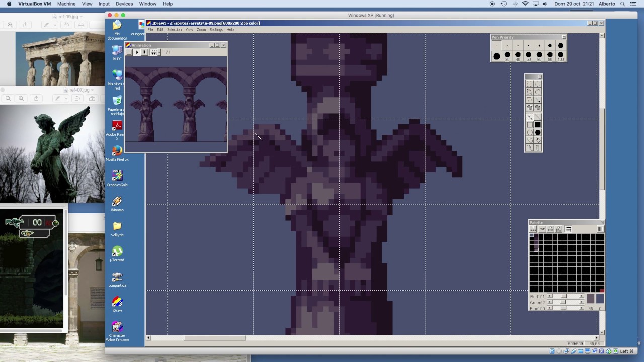Select the rectangular selection tool
Screen dimensions: 644x362
[530, 84]
